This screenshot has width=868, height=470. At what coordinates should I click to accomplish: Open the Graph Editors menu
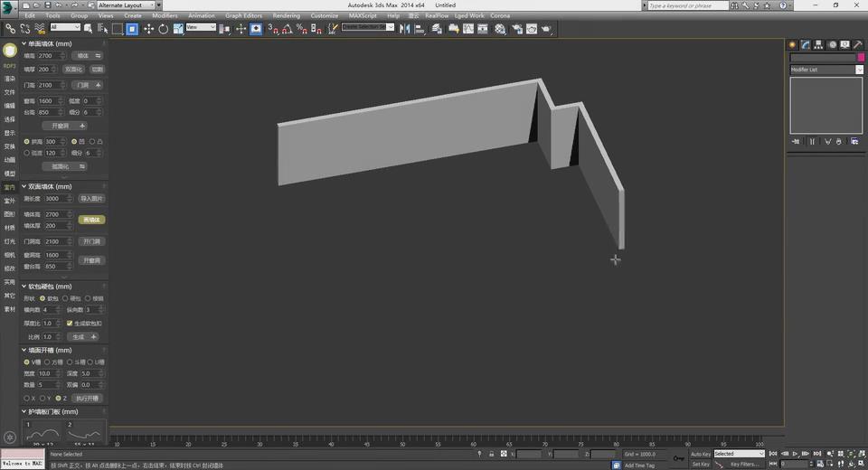tap(243, 15)
